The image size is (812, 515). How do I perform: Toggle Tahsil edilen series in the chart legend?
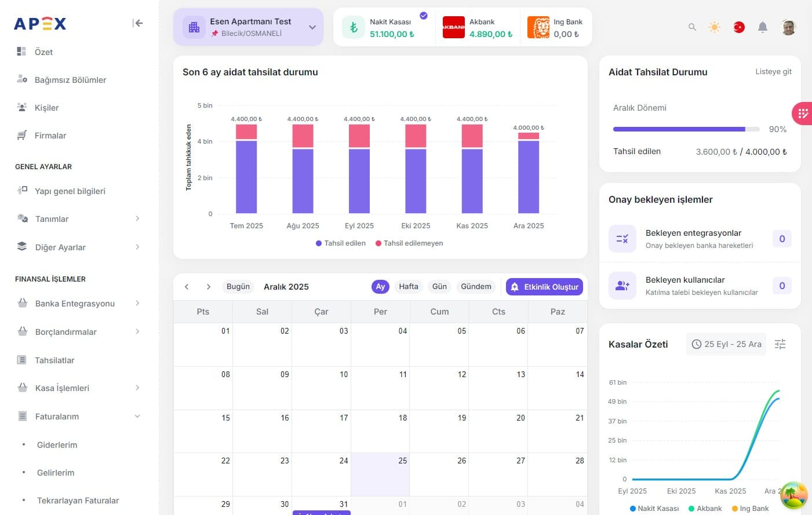click(341, 243)
